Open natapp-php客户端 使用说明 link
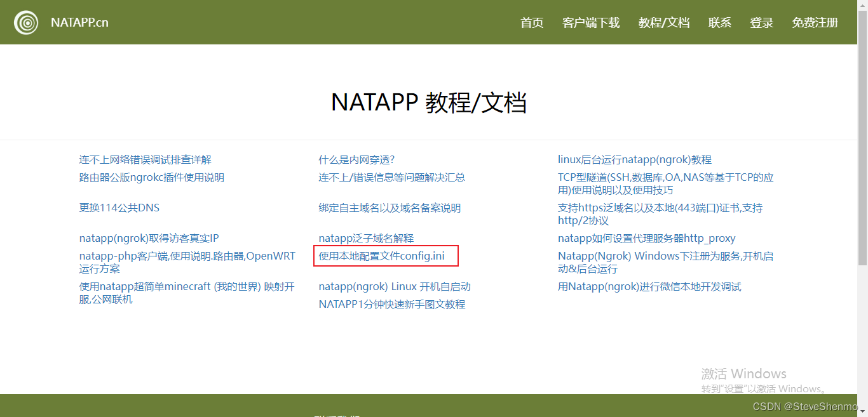The height and width of the screenshot is (417, 868). pos(187,263)
